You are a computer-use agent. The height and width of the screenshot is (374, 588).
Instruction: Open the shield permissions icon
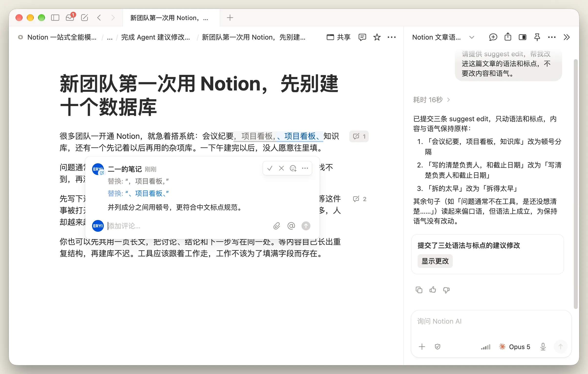pyautogui.click(x=438, y=347)
